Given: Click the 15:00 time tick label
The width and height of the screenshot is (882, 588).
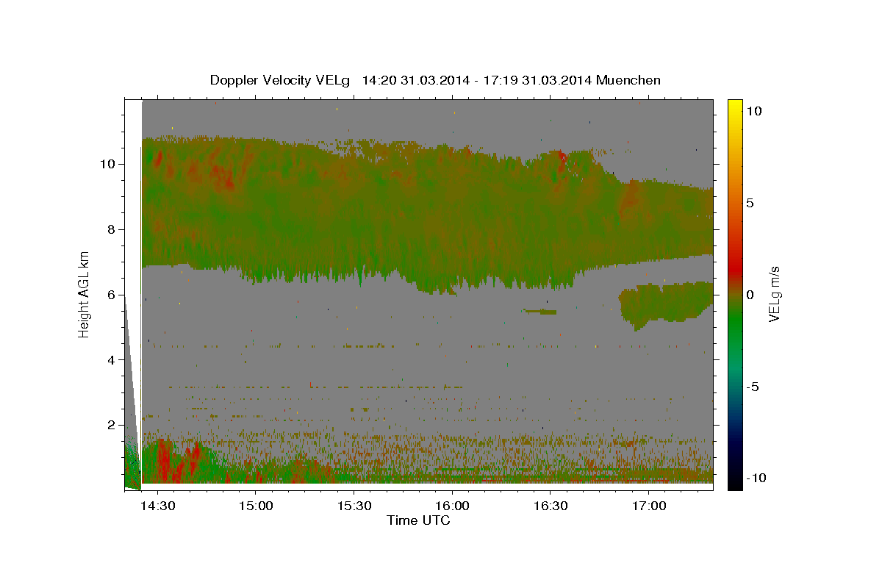Looking at the screenshot, I should pyautogui.click(x=256, y=506).
